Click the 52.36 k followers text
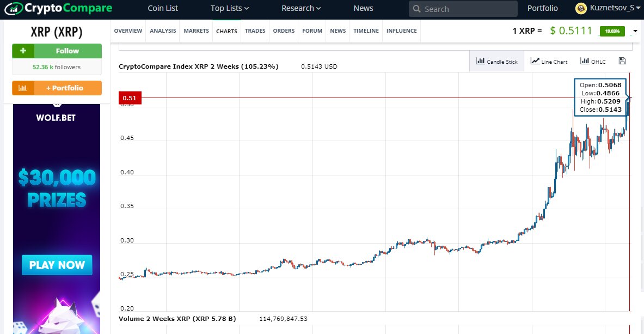The height and width of the screenshot is (334, 644). (x=57, y=67)
